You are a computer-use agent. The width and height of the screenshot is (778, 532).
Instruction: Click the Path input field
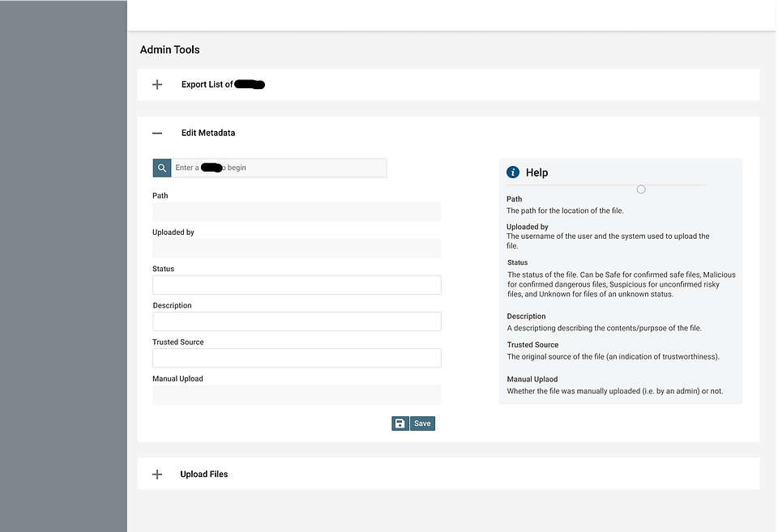297,211
